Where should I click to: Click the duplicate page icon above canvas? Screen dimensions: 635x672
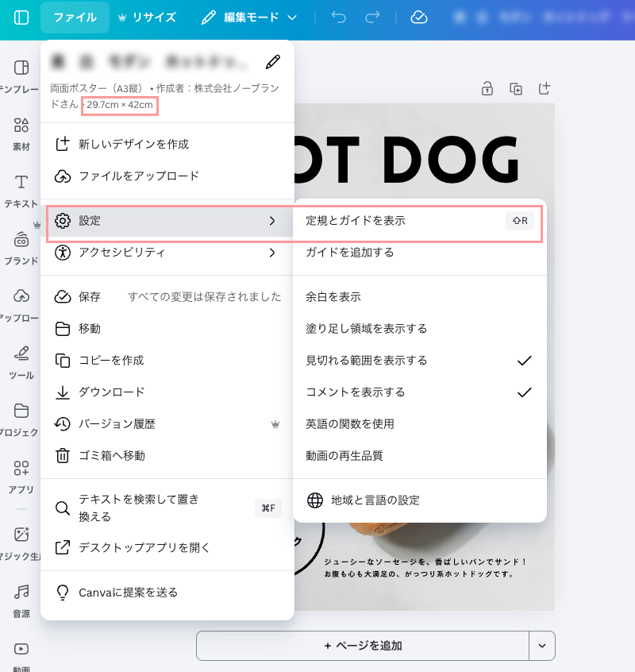click(x=516, y=89)
